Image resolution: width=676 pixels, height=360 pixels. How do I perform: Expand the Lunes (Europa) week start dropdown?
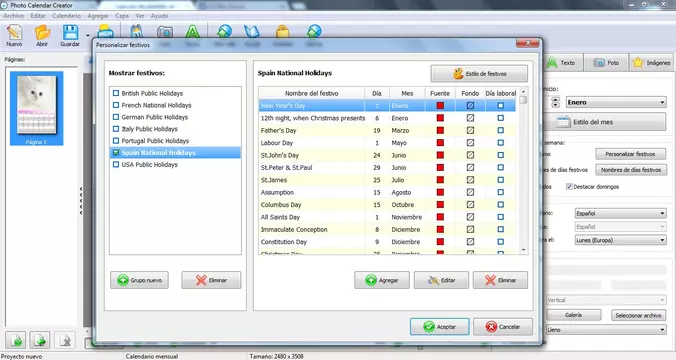click(620, 240)
